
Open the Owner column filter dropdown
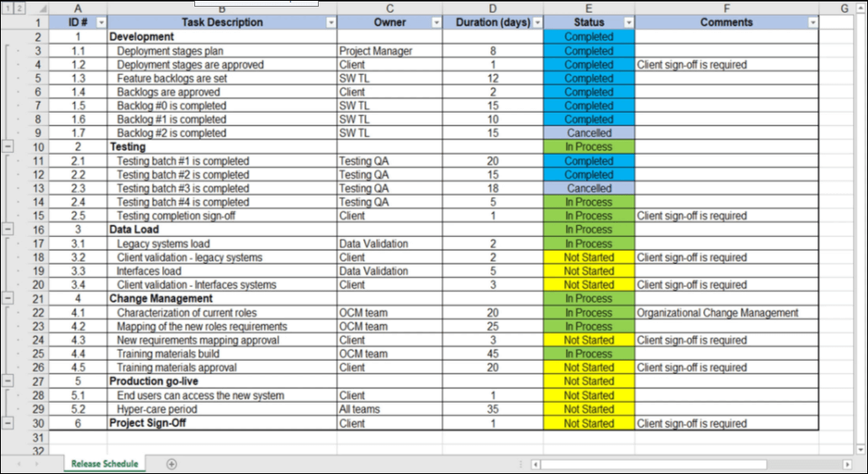point(437,23)
